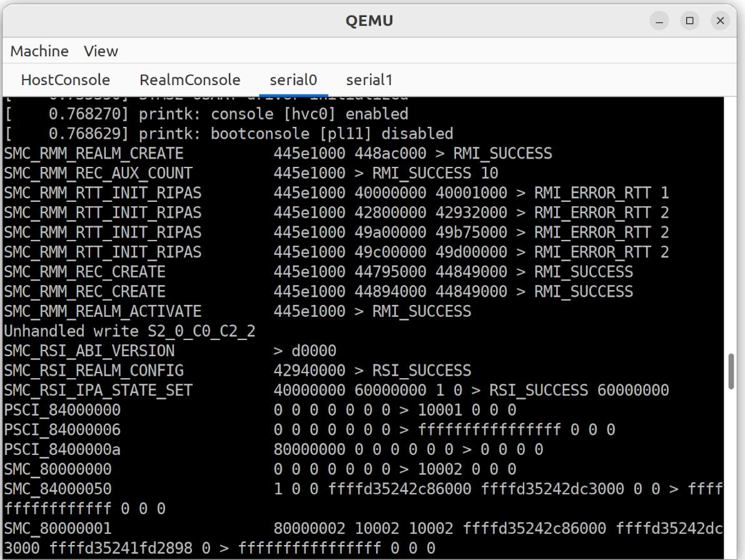
Task: Switch to the RealmConsole tab
Action: (190, 80)
